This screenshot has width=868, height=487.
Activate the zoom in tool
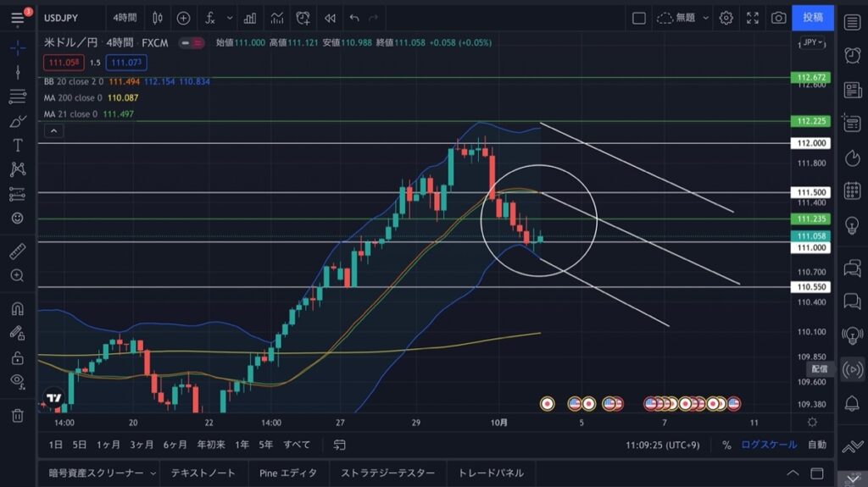point(18,275)
